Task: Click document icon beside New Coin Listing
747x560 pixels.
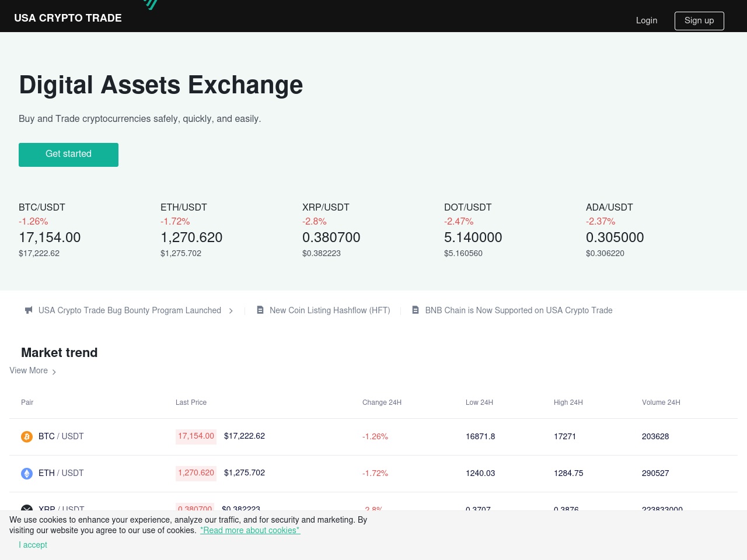Action: 260,310
